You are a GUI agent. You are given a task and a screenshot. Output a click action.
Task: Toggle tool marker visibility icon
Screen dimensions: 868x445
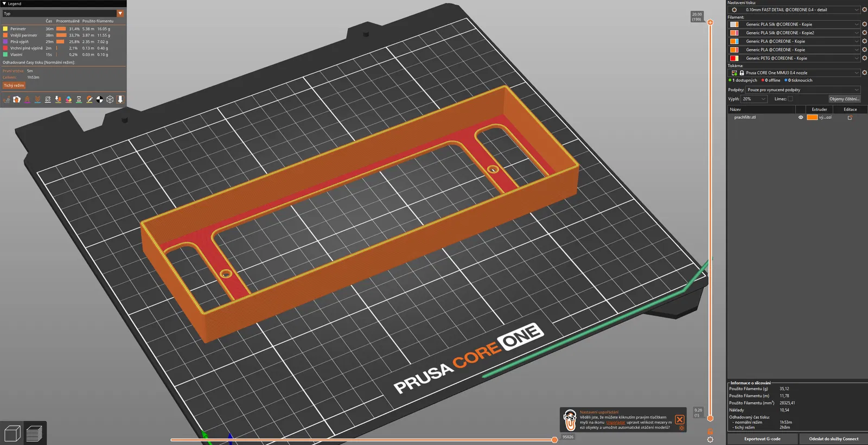(x=120, y=99)
